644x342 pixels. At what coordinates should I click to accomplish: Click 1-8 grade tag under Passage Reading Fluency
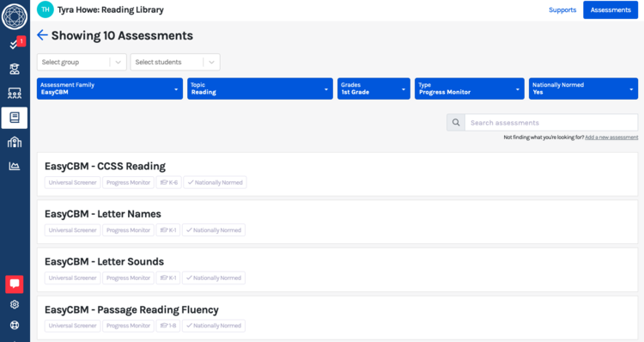pyautogui.click(x=168, y=326)
